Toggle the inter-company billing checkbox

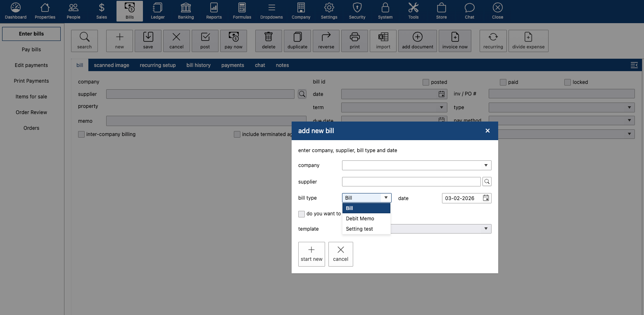tap(81, 134)
